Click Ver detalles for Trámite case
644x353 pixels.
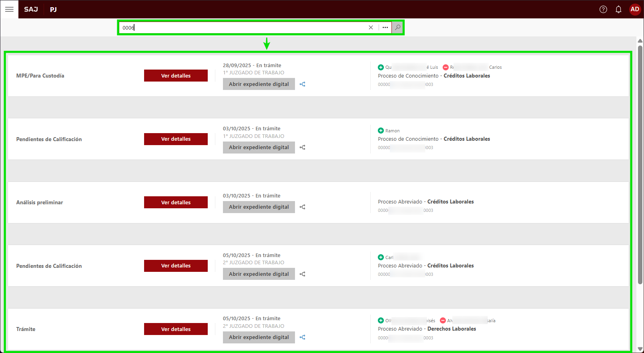[176, 329]
